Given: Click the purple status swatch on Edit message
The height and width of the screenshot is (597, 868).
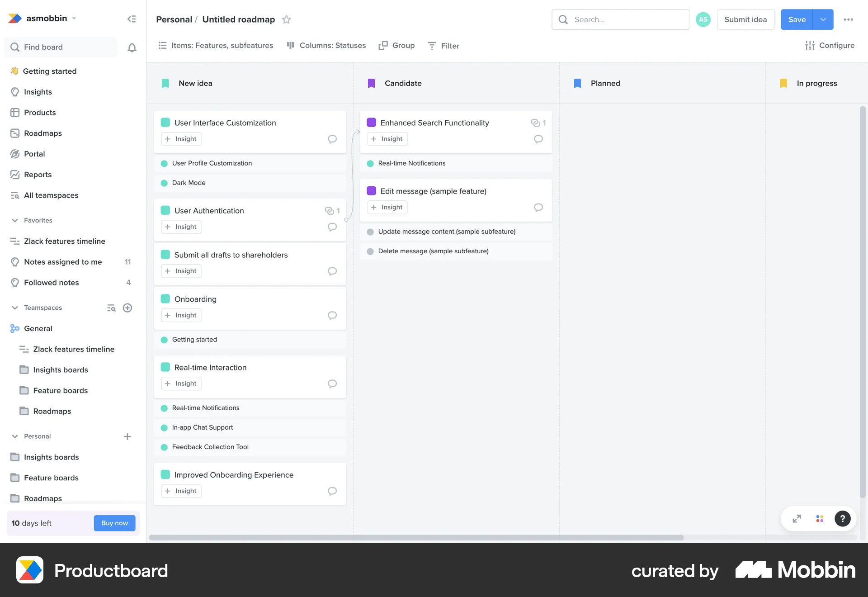Looking at the screenshot, I should (371, 190).
